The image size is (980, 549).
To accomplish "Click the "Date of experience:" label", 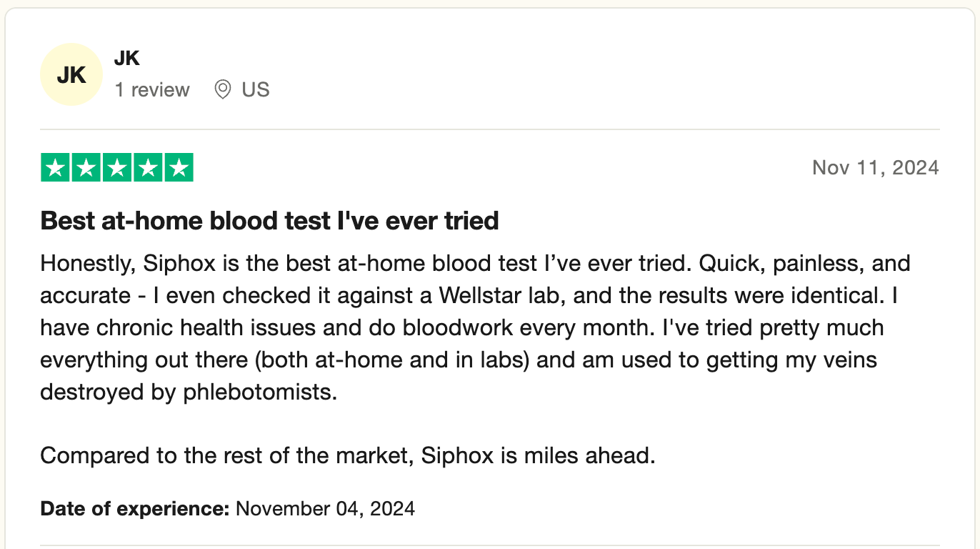I will (135, 509).
